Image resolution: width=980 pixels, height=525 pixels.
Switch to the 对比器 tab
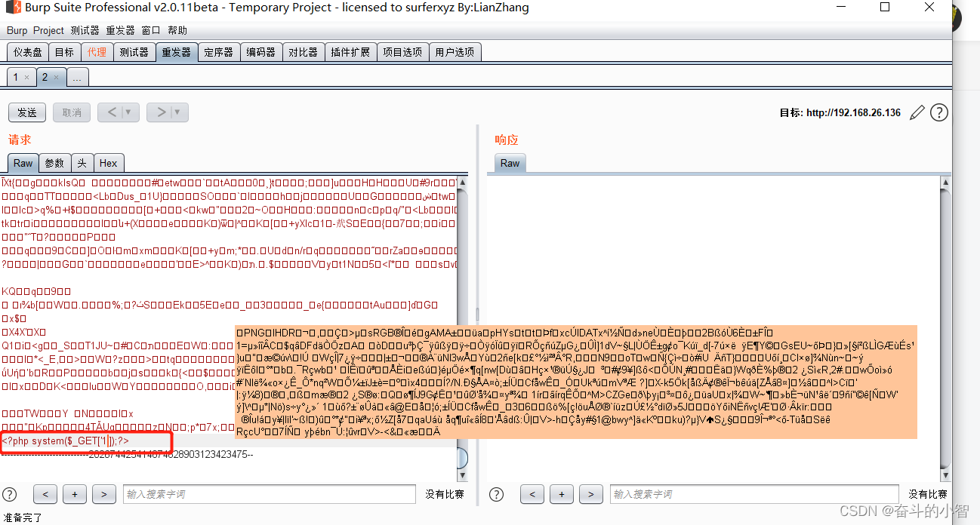(304, 52)
